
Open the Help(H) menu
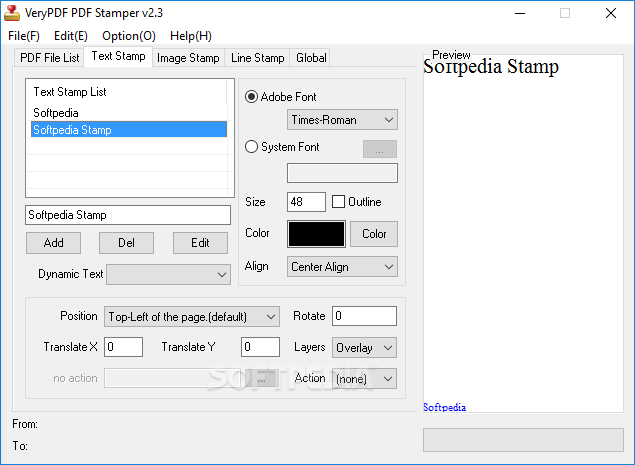coord(191,36)
